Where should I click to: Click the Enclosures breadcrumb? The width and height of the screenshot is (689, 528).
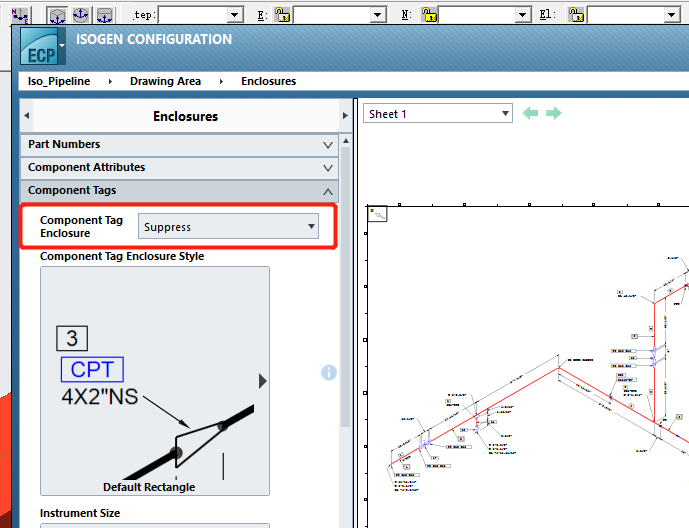pyautogui.click(x=268, y=81)
